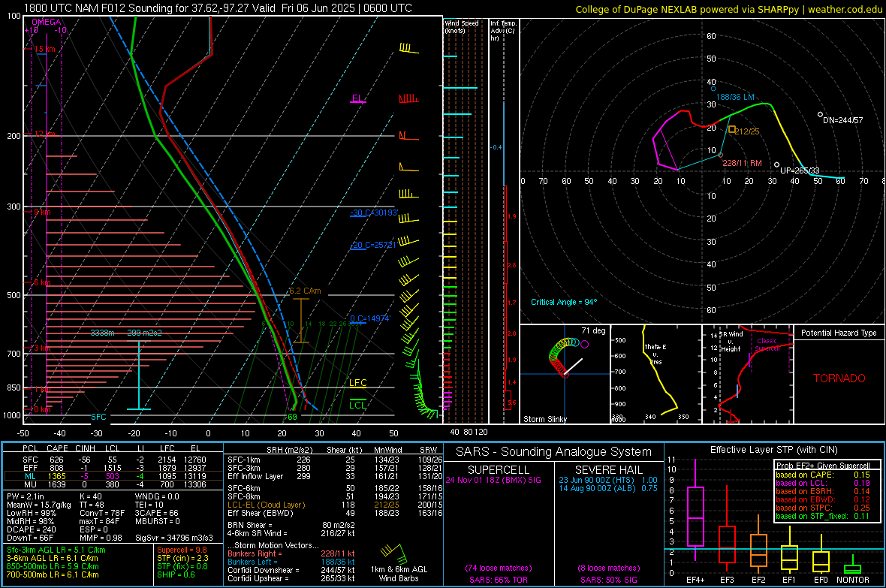Click the cyan '3338m' inflow layer label
Screen dimensions: 886x588
click(x=102, y=333)
